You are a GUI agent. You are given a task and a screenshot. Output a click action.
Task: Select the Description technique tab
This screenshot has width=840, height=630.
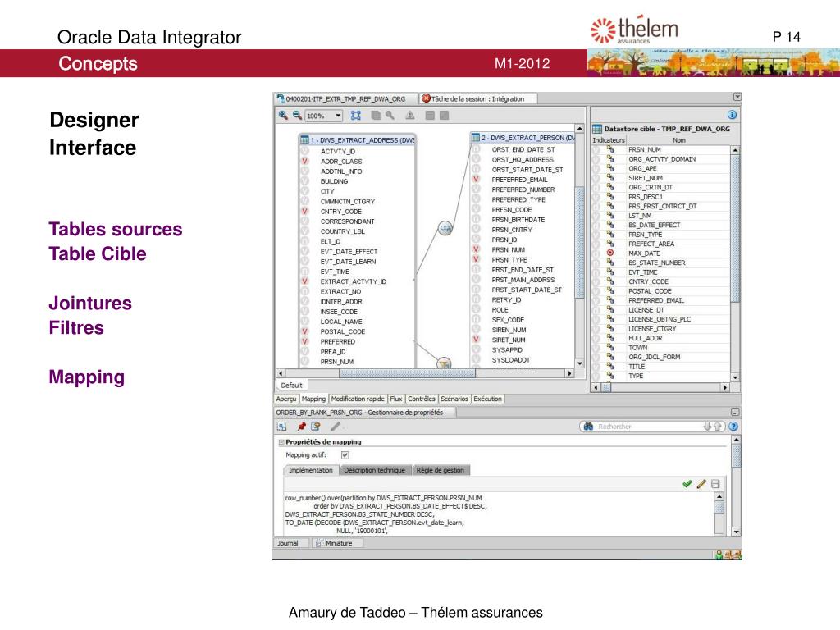click(x=374, y=470)
